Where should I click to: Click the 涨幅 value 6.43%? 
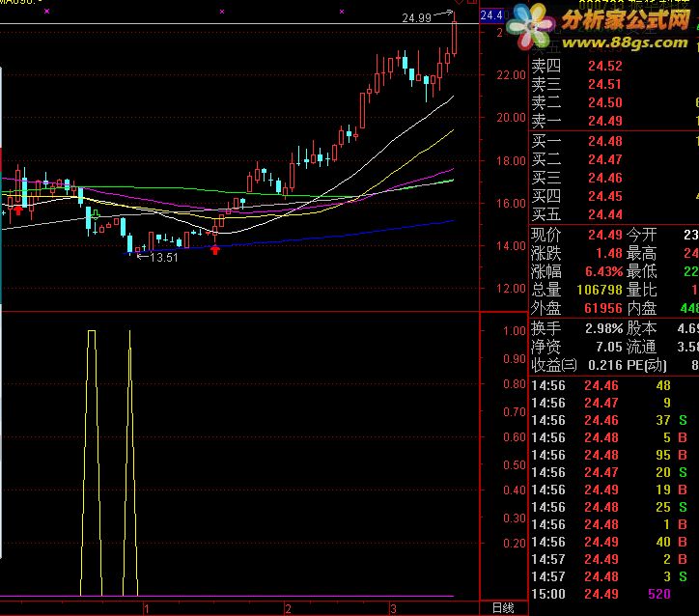(603, 271)
